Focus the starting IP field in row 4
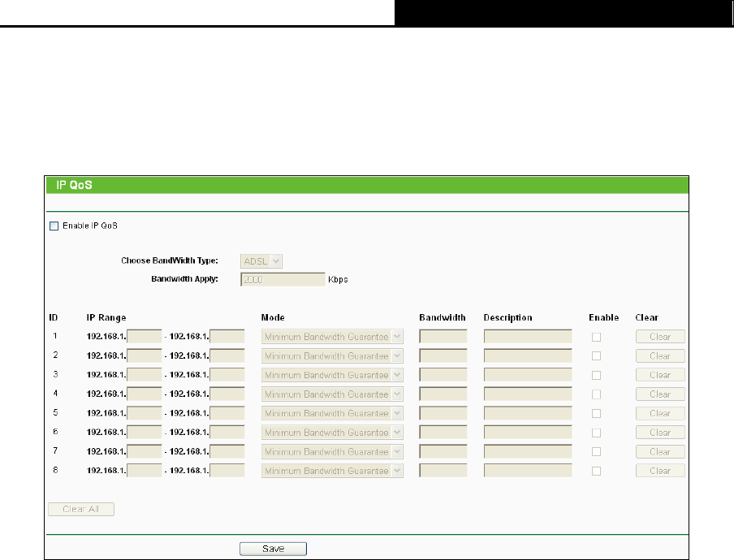This screenshot has height=560, width=734. (145, 394)
